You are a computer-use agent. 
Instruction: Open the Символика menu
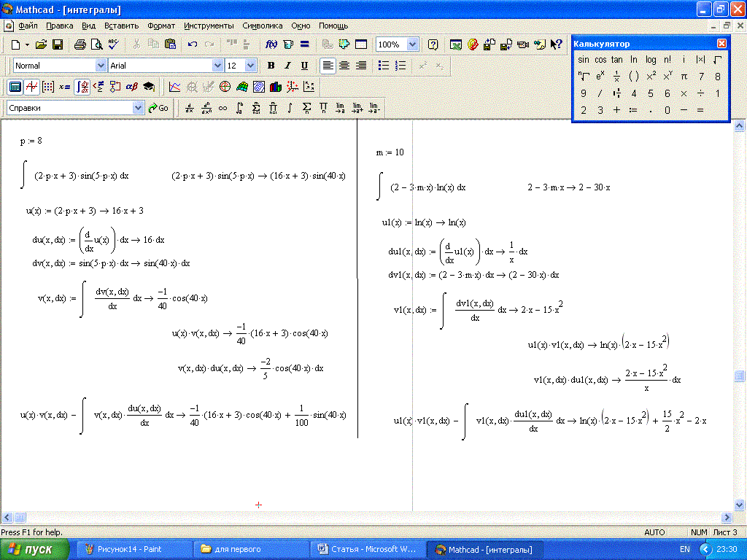coord(262,26)
